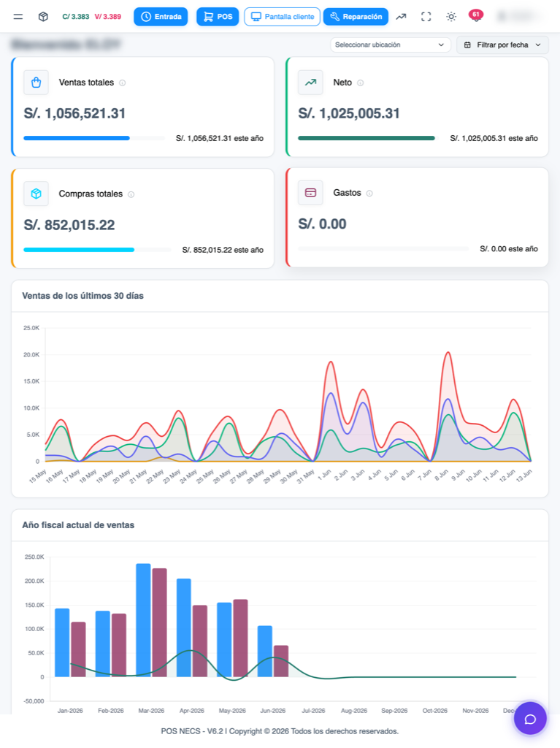The height and width of the screenshot is (748, 560).
Task: Open the POS screen button
Action: click(218, 17)
